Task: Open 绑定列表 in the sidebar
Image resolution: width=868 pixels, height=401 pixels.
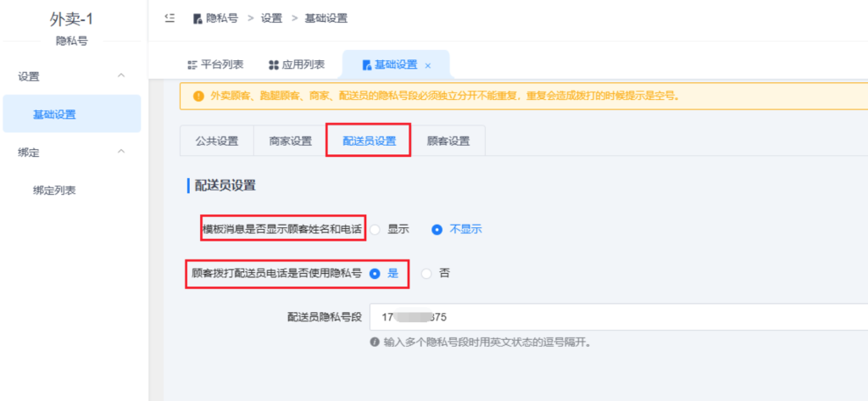Action: pos(54,190)
